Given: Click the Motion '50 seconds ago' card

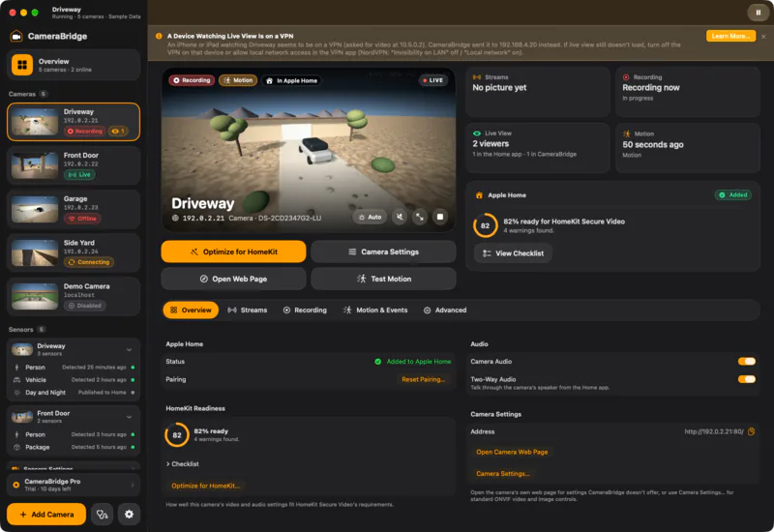Looking at the screenshot, I should (x=688, y=148).
